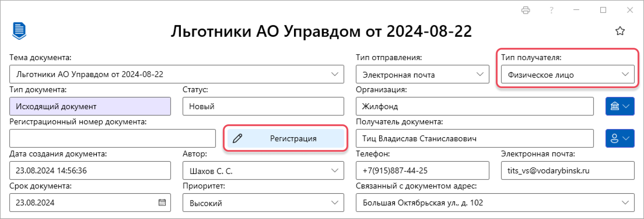This screenshot has width=644, height=219.
Task: Click the printer icon in title bar
Action: coord(525,10)
